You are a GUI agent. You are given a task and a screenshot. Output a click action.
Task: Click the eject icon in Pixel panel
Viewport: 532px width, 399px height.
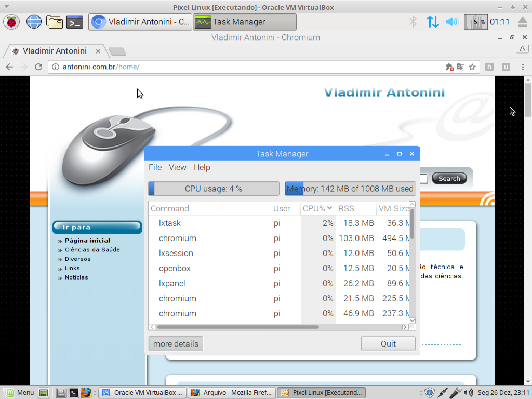523,22
